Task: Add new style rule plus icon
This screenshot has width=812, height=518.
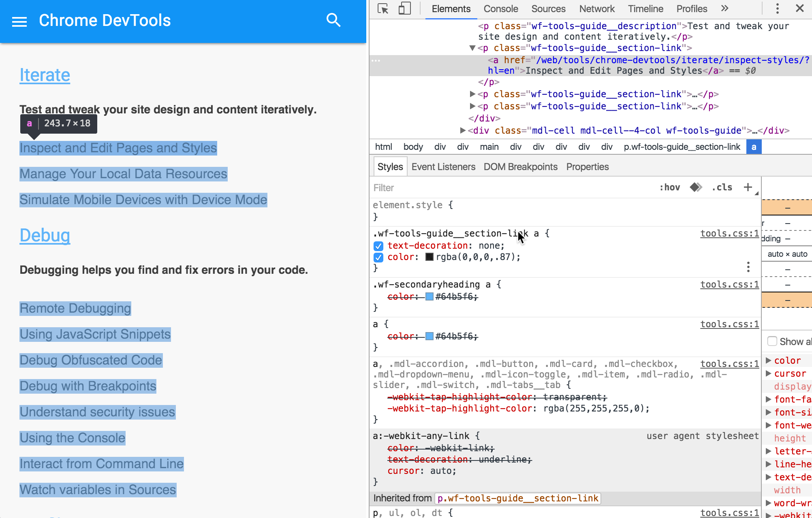Action: 748,187
